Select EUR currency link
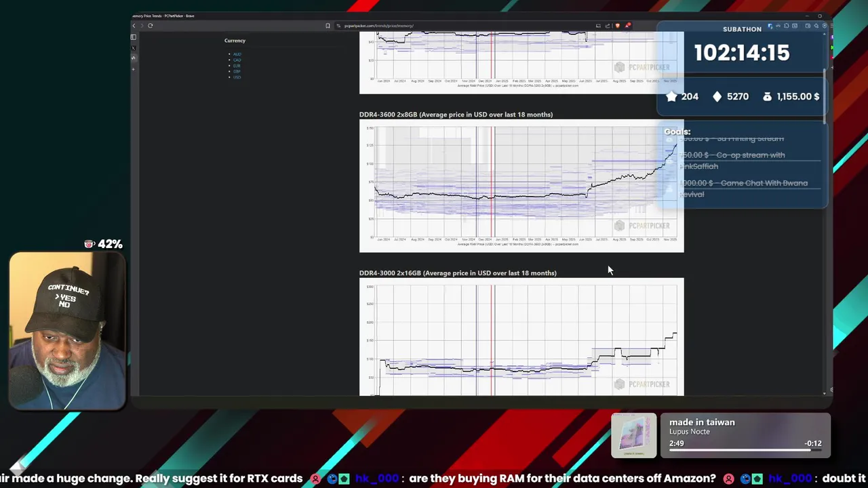Image resolution: width=868 pixels, height=488 pixels. coord(237,66)
